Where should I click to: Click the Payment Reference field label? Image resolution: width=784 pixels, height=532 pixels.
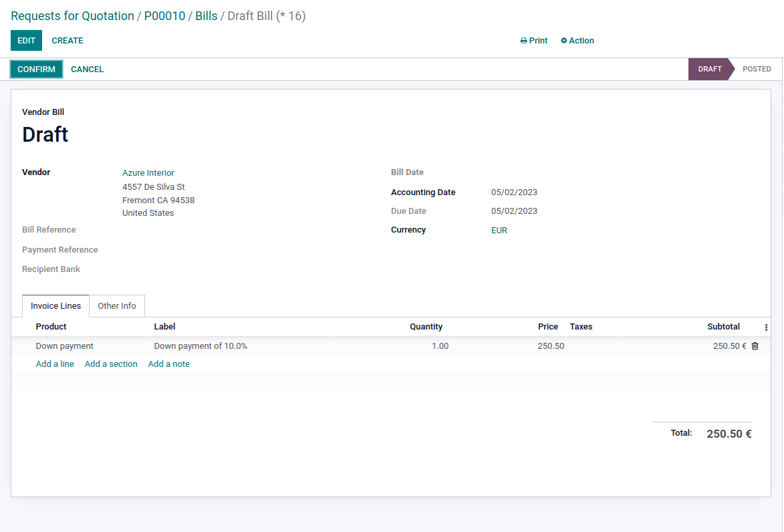pyautogui.click(x=60, y=249)
